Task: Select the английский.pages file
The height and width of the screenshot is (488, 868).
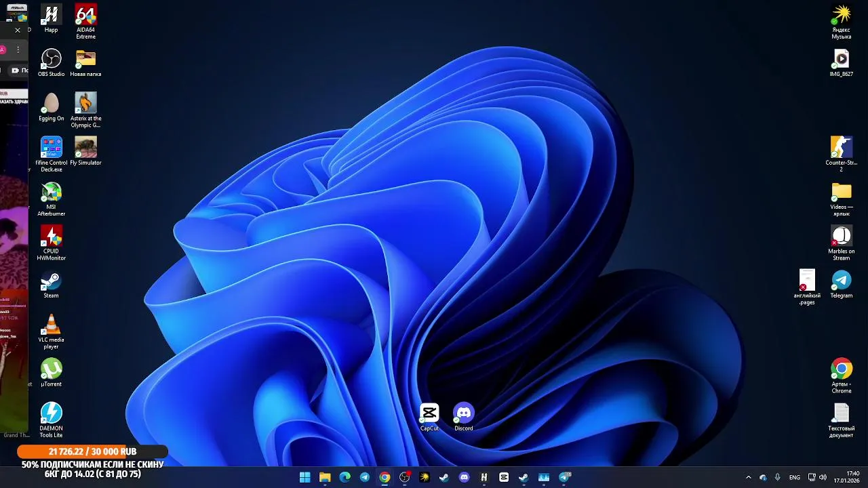Action: tap(807, 287)
